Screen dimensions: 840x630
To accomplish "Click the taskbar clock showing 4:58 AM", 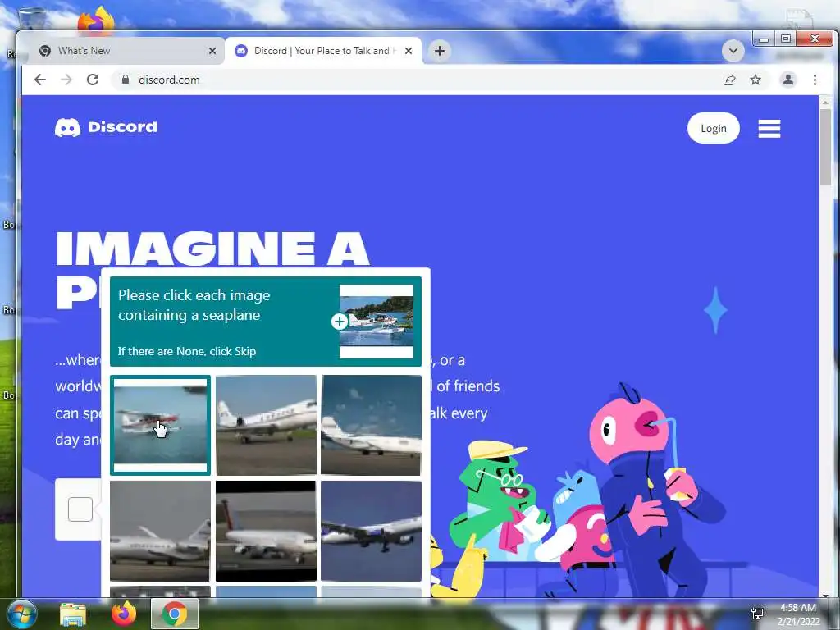I will point(798,614).
